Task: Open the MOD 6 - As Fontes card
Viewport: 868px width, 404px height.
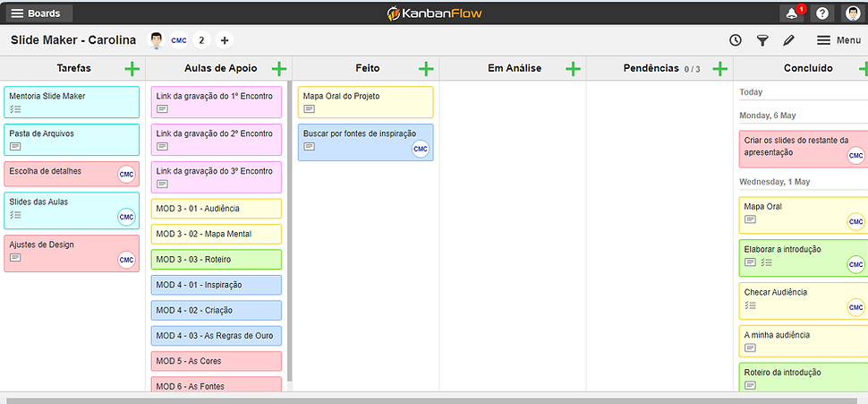Action: click(216, 384)
